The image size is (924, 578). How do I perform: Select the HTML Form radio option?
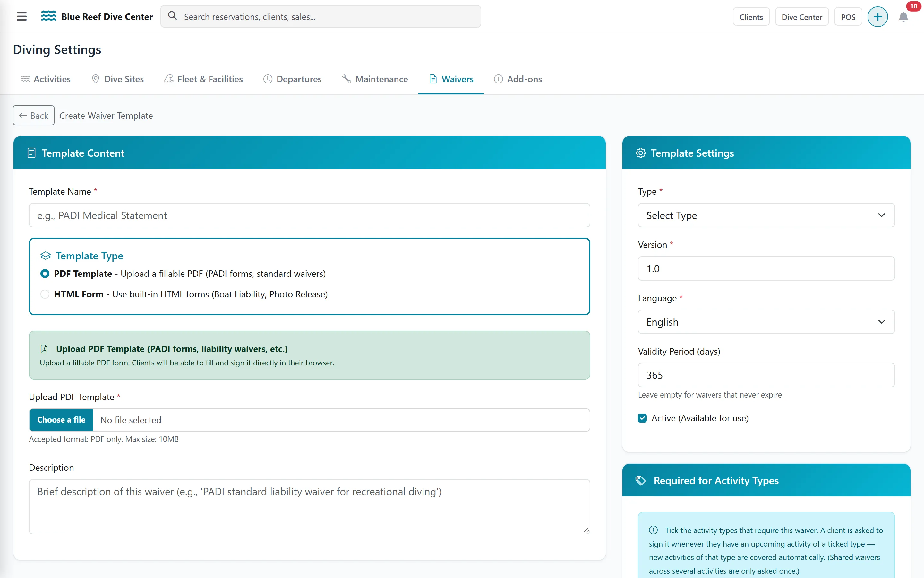(x=45, y=294)
